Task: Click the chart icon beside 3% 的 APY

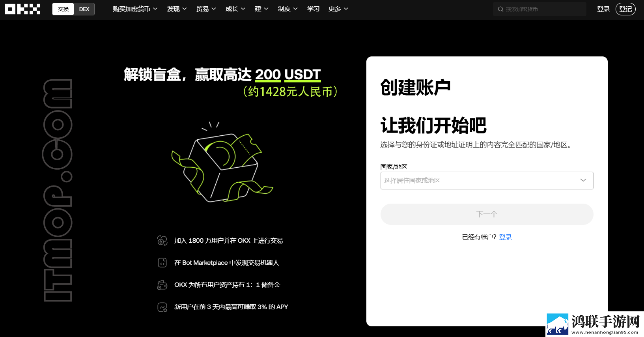Action: (162, 307)
